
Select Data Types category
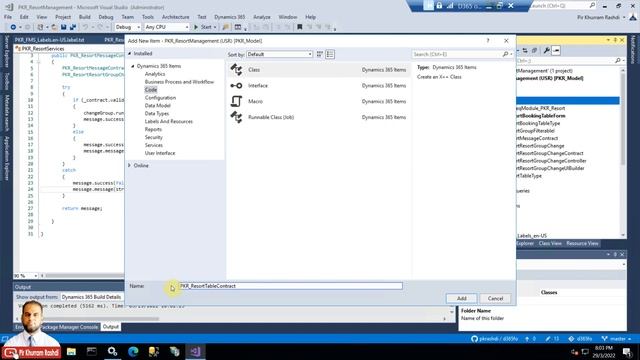[x=157, y=113]
